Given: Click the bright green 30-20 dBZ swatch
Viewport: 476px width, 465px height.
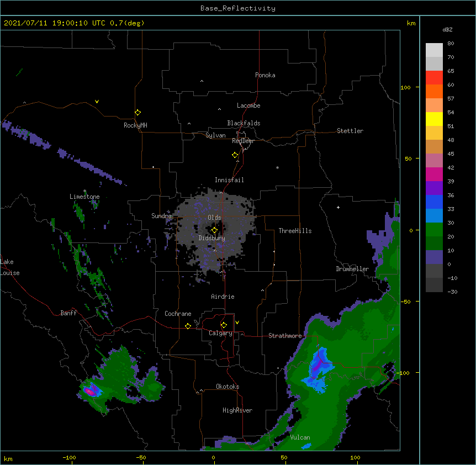Looking at the screenshot, I should click(434, 230).
